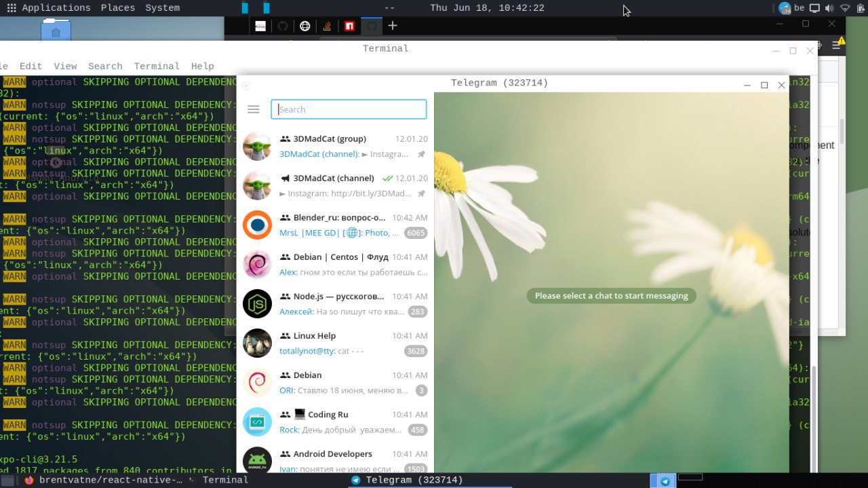
Task: Click the 283 unread badge on Node.js
Action: pos(418,312)
